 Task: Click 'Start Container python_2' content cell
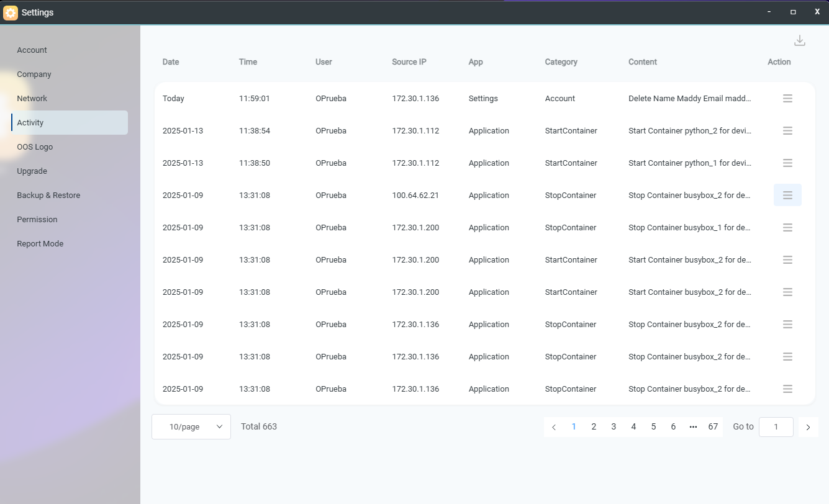click(x=690, y=130)
